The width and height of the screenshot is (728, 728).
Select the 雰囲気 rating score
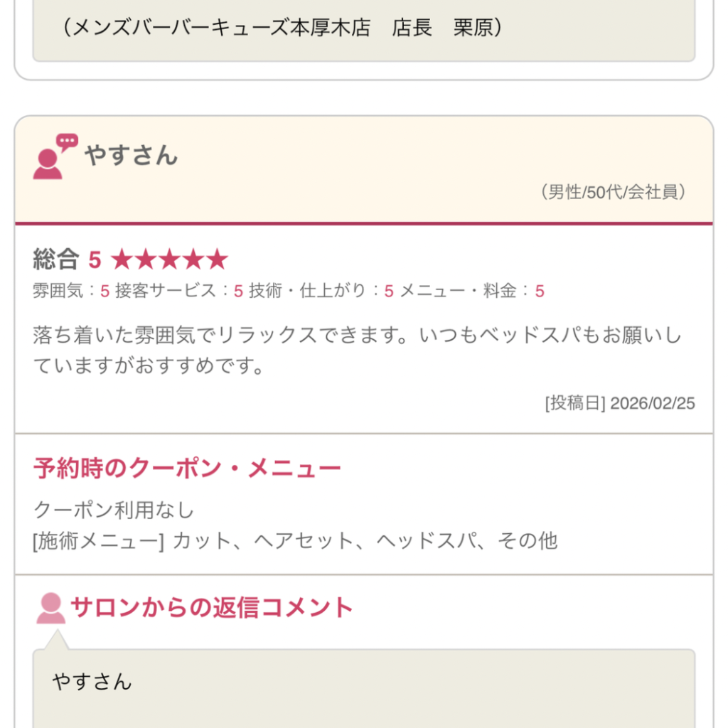tap(105, 291)
